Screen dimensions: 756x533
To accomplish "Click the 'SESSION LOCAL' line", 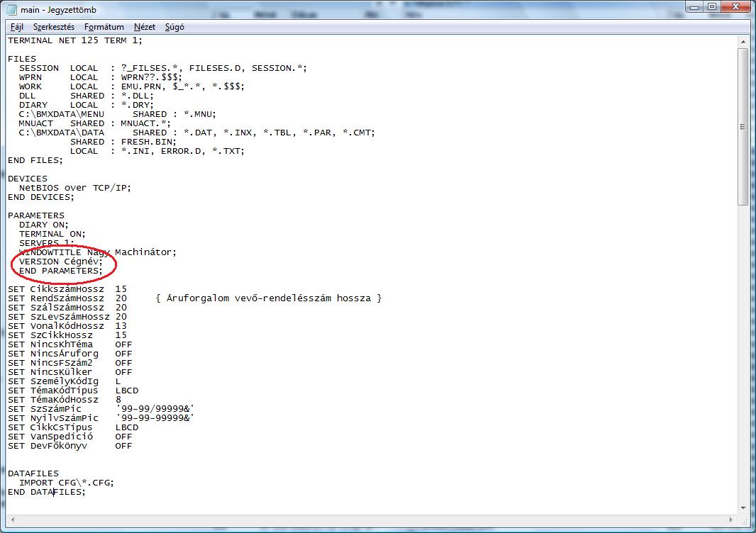I will coord(163,68).
